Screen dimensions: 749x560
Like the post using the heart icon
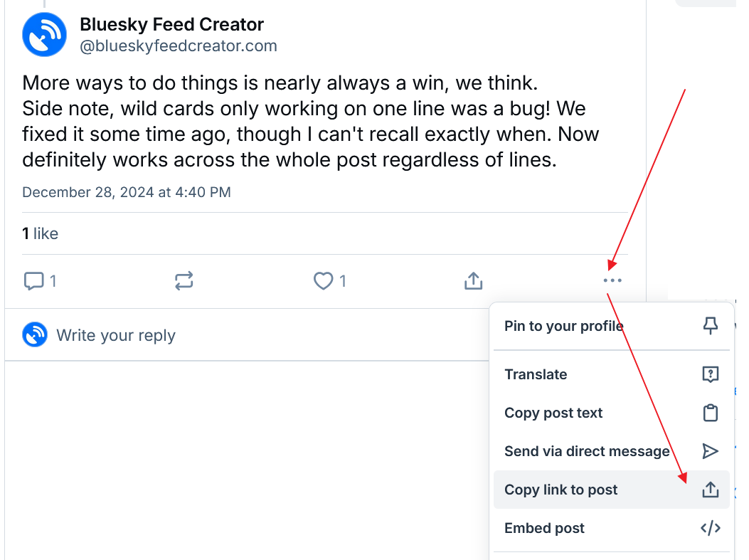pyautogui.click(x=322, y=280)
